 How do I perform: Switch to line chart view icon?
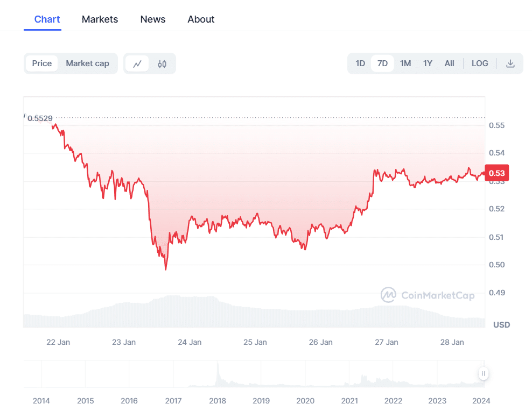137,63
